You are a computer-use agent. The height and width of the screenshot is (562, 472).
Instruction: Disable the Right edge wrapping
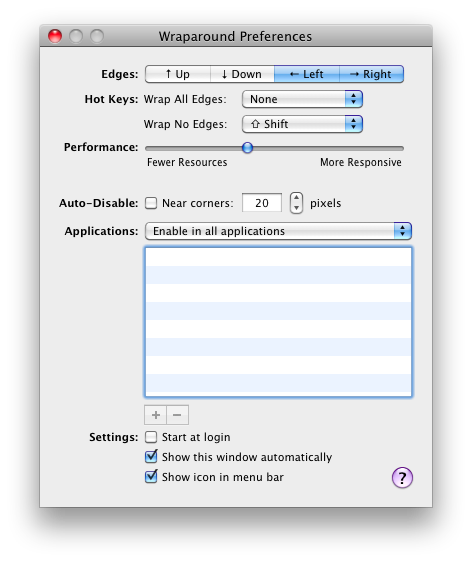[371, 74]
